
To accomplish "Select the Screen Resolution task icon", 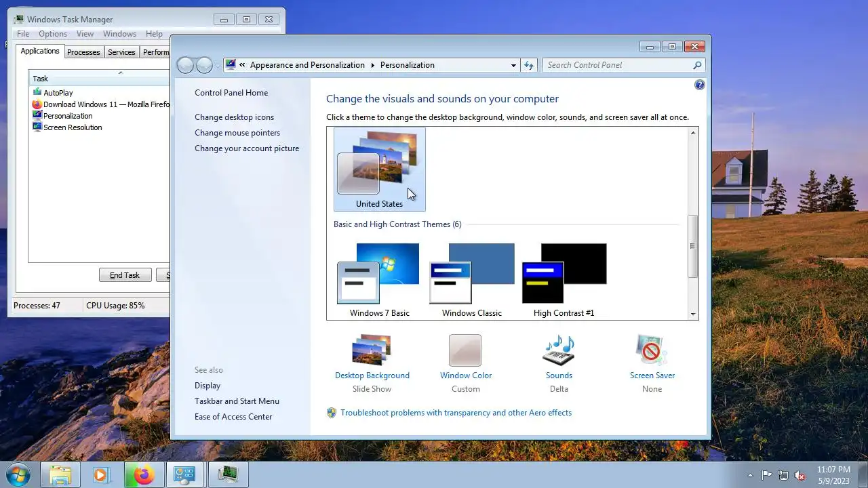I will [37, 127].
